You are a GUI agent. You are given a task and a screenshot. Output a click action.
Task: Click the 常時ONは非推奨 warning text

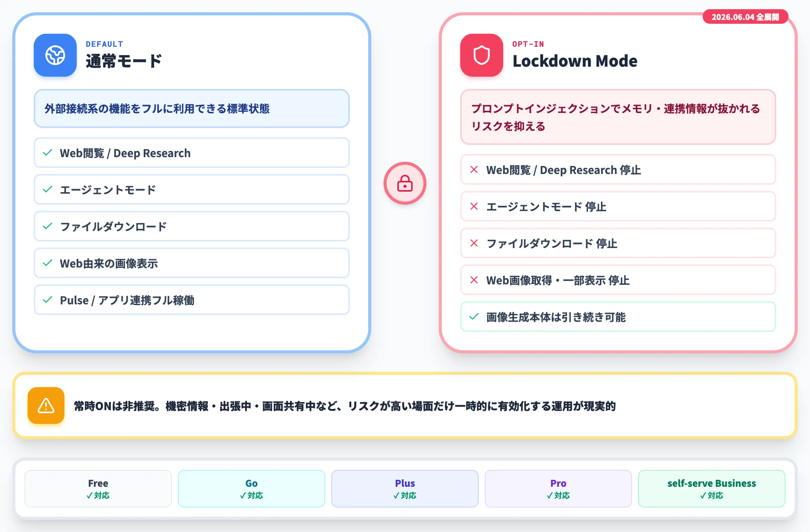pos(344,406)
